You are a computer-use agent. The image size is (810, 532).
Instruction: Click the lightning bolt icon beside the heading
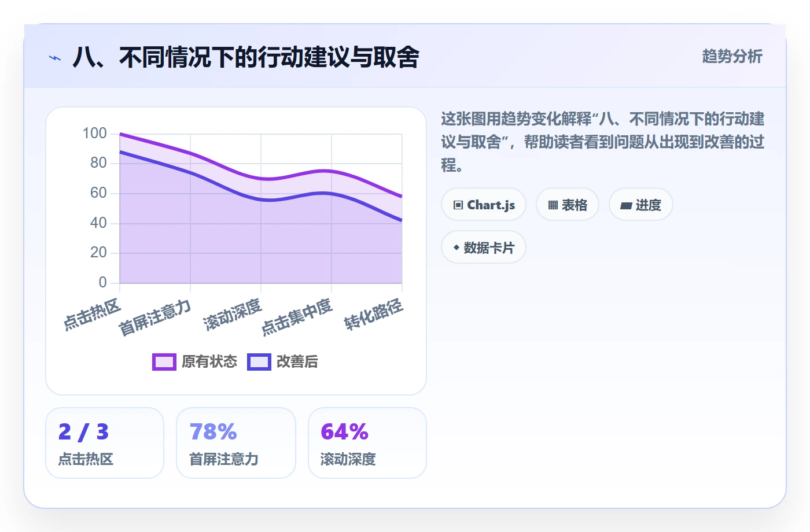point(55,58)
